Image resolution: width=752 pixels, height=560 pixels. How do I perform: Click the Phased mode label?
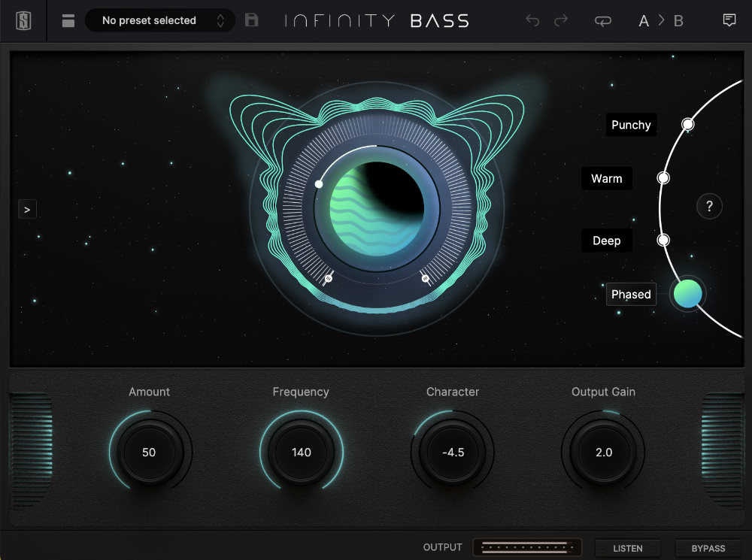631,295
